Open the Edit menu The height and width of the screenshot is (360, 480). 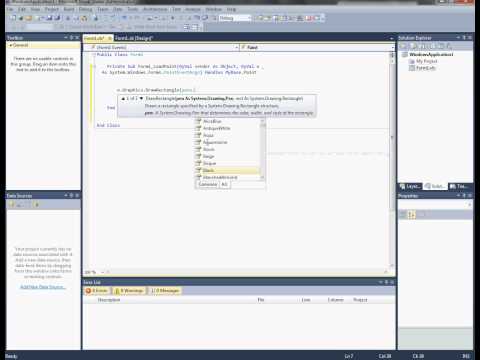click(22, 9)
